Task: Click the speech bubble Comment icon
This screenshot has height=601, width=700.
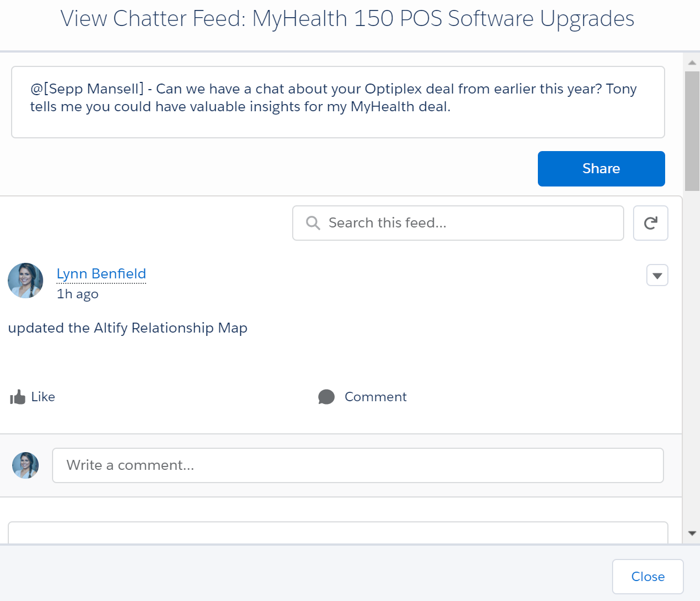Action: point(326,397)
